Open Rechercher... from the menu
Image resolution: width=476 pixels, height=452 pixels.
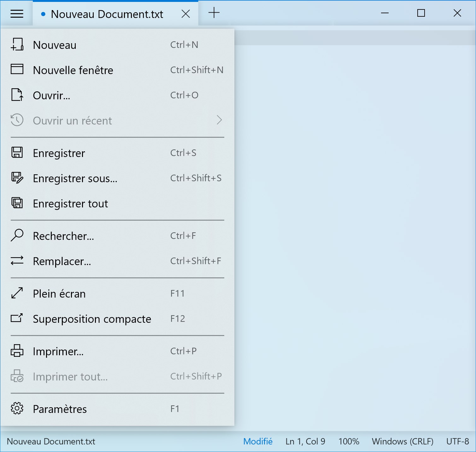117,236
